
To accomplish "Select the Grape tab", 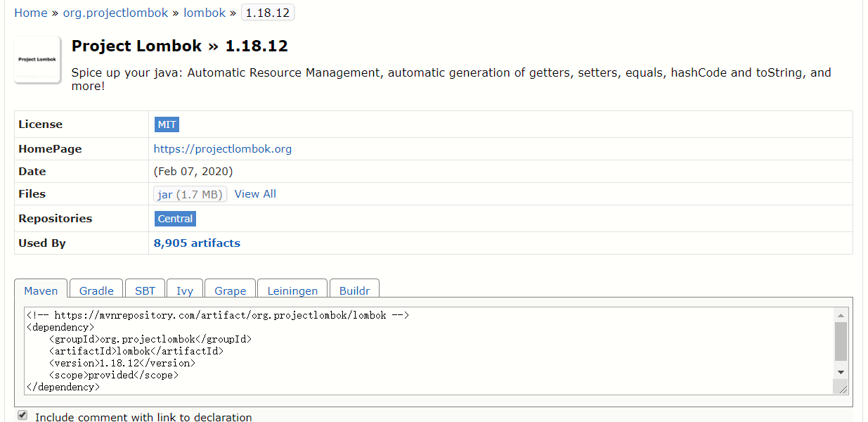I will (231, 290).
